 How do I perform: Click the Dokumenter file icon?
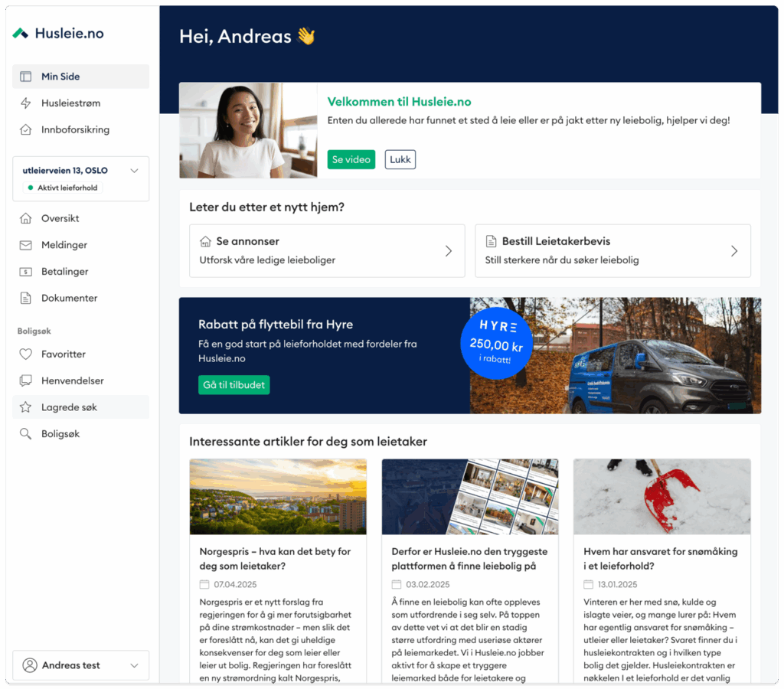coord(26,298)
